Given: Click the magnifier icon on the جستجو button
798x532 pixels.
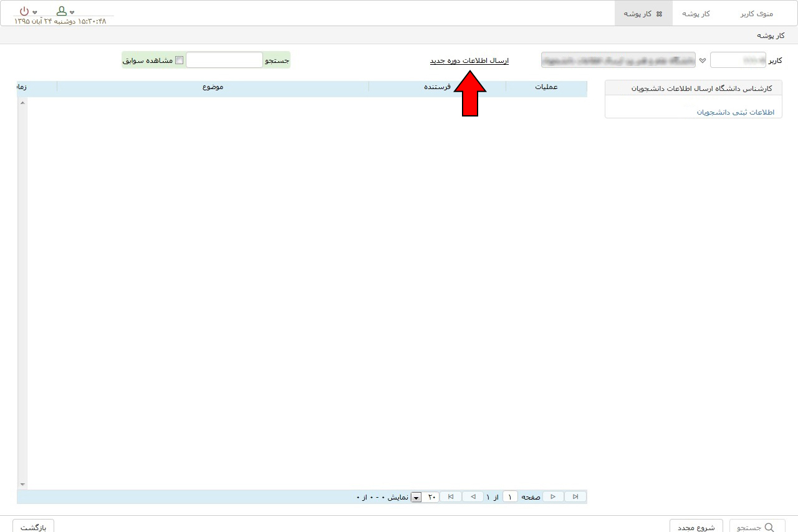Looking at the screenshot, I should [769, 527].
